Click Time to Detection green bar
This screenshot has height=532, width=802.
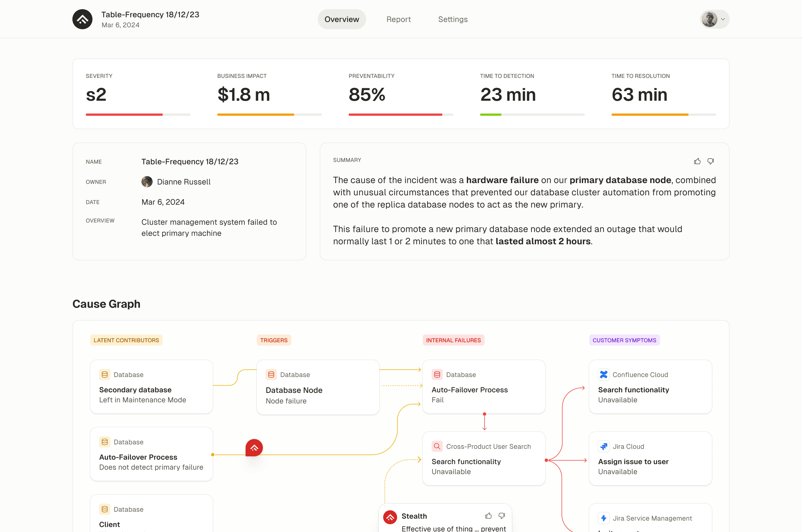(490, 115)
